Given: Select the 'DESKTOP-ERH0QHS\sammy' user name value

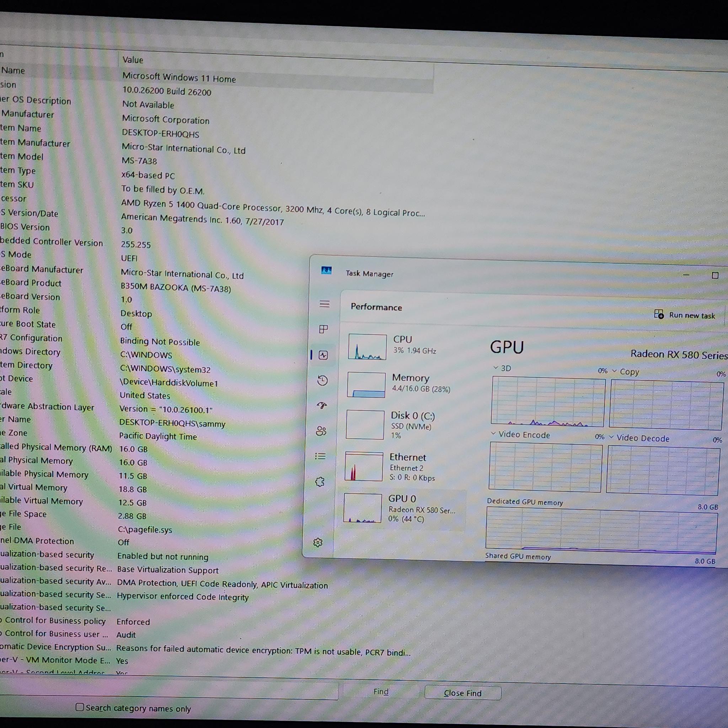Looking at the screenshot, I should pyautogui.click(x=172, y=423).
